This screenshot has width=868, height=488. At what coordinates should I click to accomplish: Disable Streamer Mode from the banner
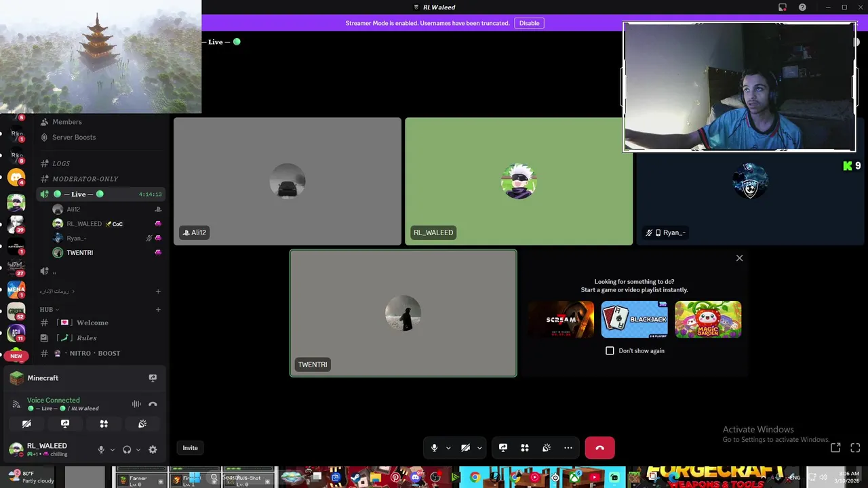[529, 23]
